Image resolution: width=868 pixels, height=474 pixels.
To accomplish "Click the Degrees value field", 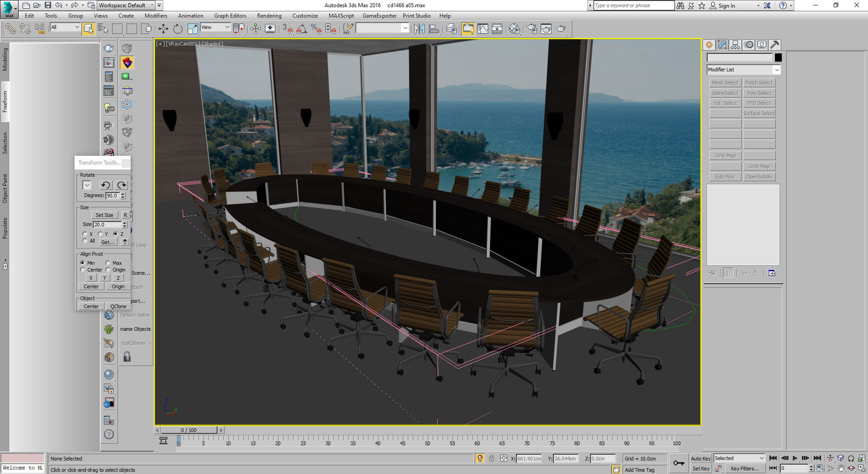I will (x=112, y=196).
